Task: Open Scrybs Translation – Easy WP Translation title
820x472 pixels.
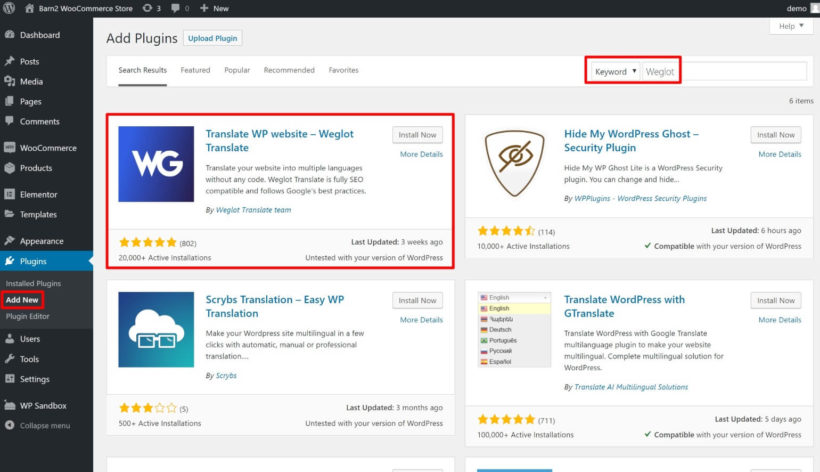Action: pyautogui.click(x=275, y=306)
